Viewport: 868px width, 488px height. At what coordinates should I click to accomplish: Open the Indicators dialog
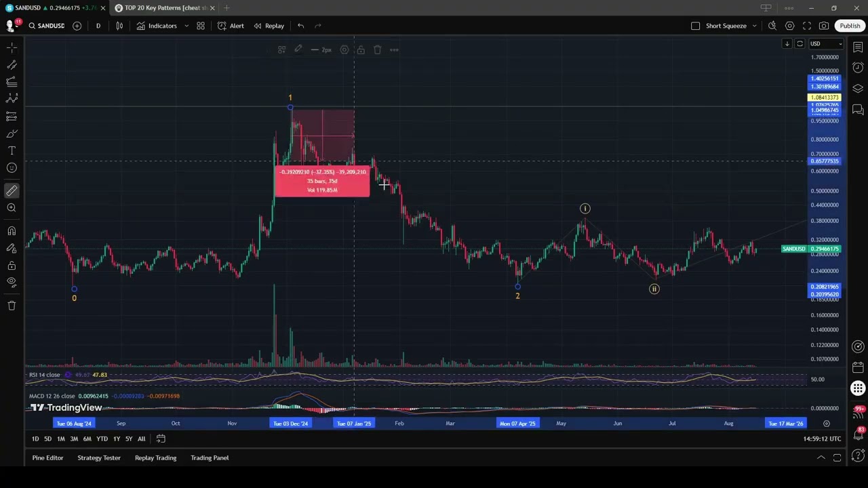point(157,26)
